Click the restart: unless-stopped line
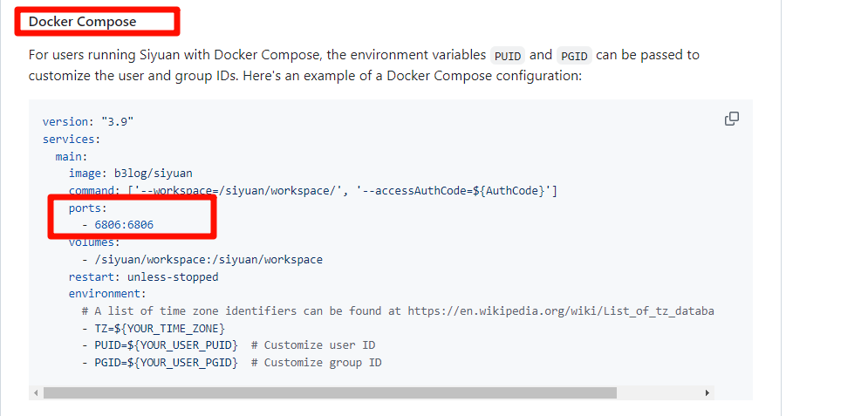This screenshot has width=868, height=416. [143, 277]
